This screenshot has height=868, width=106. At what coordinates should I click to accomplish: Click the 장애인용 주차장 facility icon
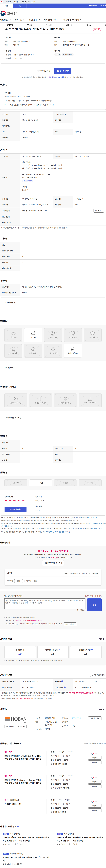coord(16,400)
